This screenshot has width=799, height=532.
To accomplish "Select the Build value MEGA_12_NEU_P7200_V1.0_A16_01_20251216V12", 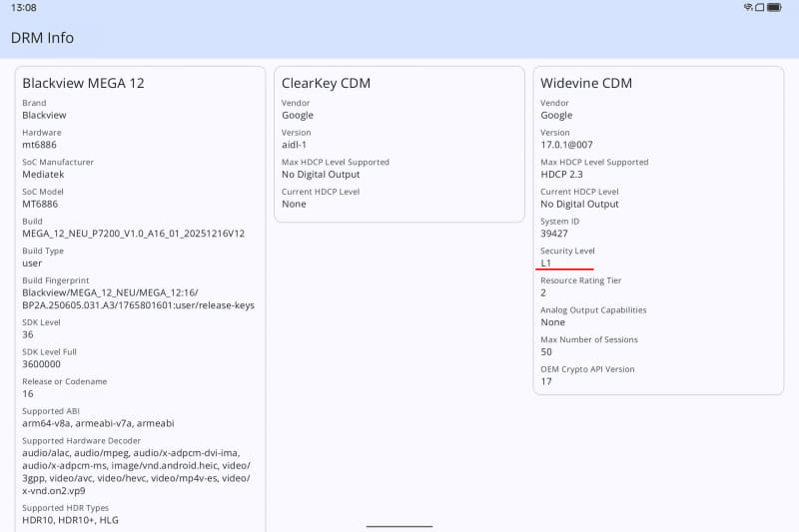I will point(134,234).
